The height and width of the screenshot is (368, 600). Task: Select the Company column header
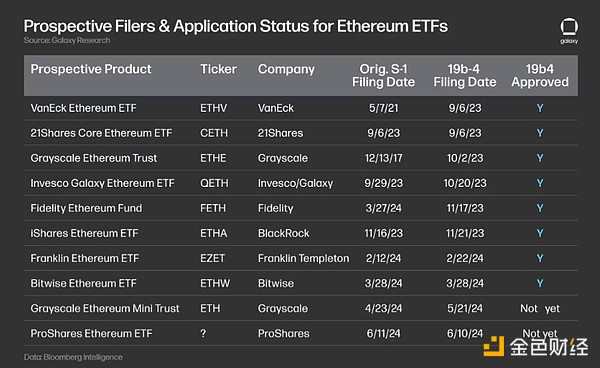click(x=286, y=69)
